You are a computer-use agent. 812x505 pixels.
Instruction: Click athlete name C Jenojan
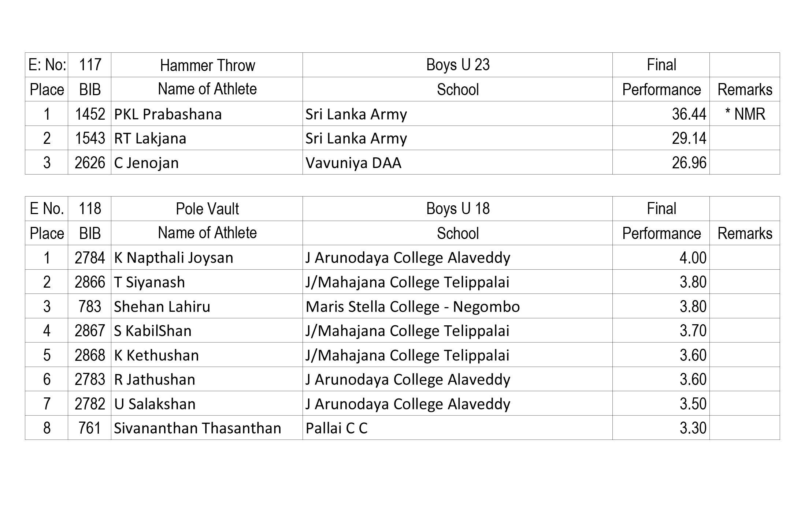click(x=146, y=163)
